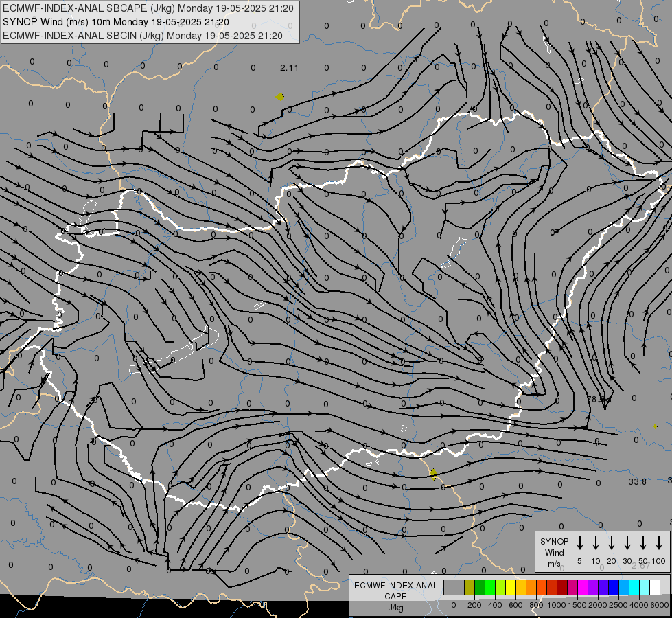The height and width of the screenshot is (618, 672).
Task: Click the SBCIN title line in the header
Action: [143, 36]
